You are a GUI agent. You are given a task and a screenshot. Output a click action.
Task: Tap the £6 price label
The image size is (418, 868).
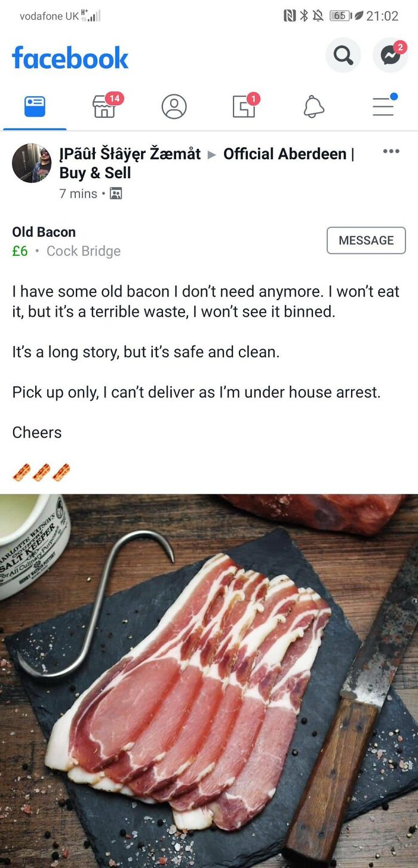20,251
